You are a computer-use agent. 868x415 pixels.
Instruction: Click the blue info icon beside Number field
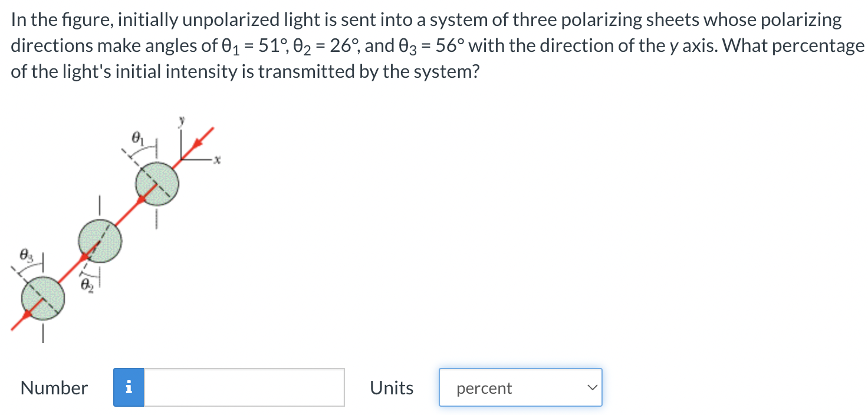click(129, 387)
